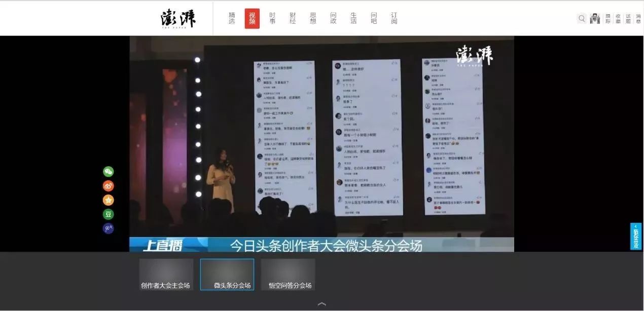Switch to 悟空问答分会场 stream thumbnail
Screen dimensions: 644x311
point(288,275)
